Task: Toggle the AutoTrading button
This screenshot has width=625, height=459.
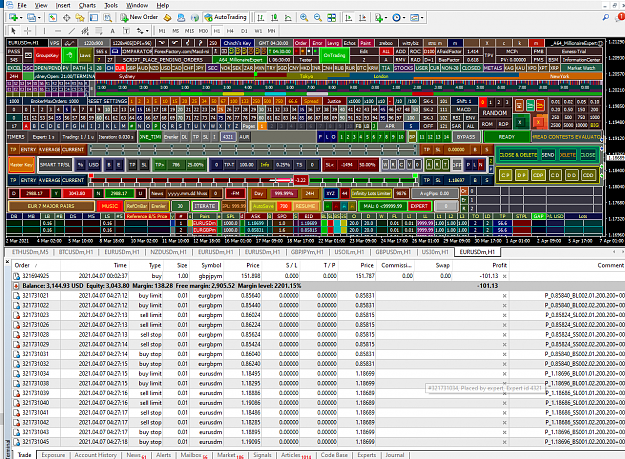Action: (x=226, y=18)
